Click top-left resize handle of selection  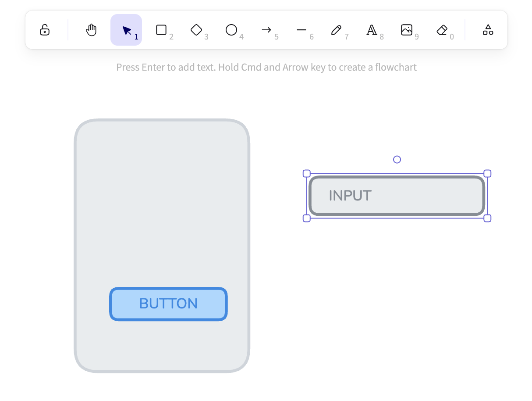pyautogui.click(x=307, y=174)
